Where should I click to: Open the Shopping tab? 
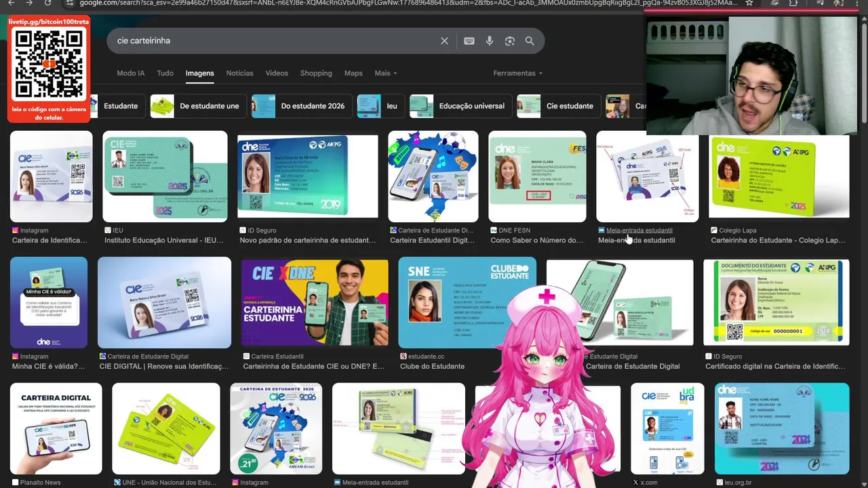coord(316,73)
